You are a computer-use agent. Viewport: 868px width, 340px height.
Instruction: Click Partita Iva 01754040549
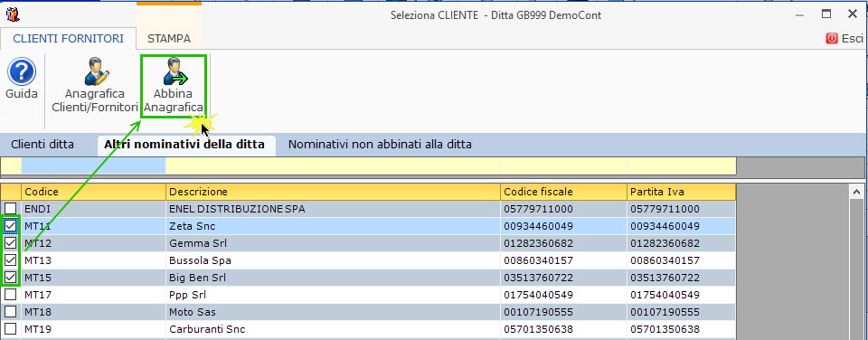(x=681, y=295)
